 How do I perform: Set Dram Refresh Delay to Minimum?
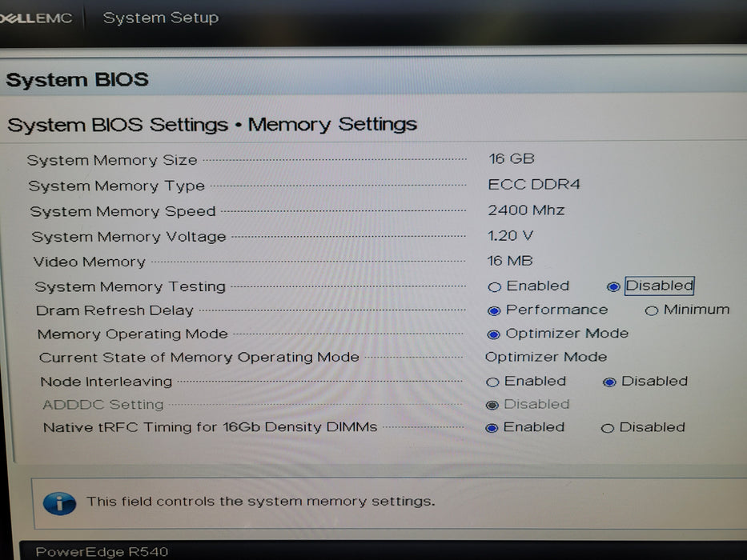click(x=687, y=310)
